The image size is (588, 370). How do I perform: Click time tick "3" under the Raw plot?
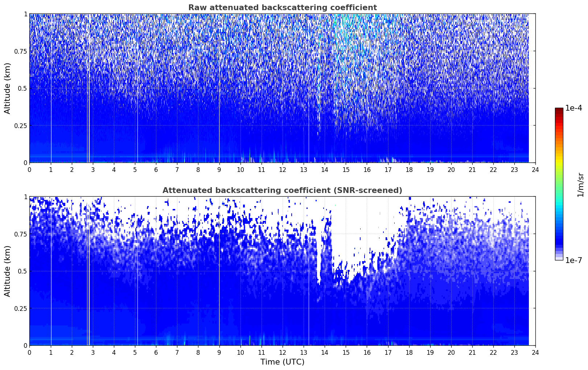[x=93, y=169]
